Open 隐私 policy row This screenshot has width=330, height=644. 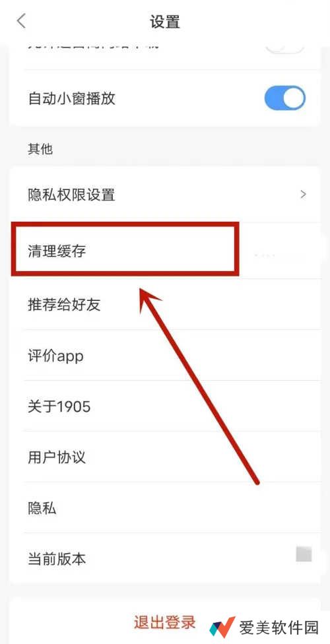point(164,508)
